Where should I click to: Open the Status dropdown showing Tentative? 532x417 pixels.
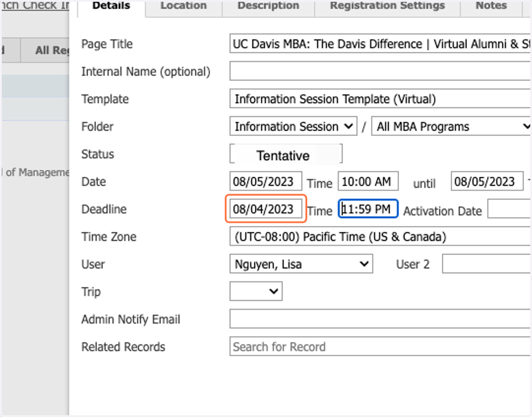point(286,154)
